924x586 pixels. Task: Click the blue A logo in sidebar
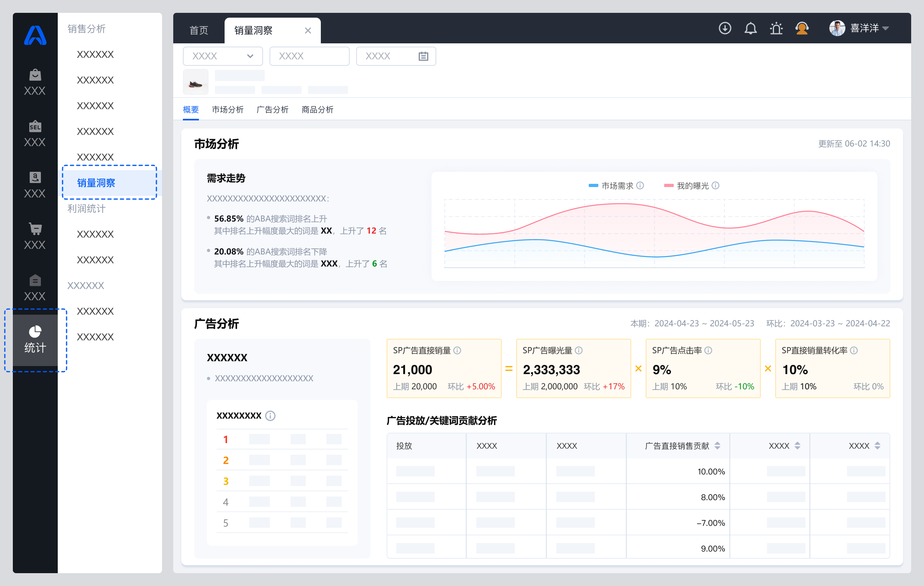click(x=35, y=35)
